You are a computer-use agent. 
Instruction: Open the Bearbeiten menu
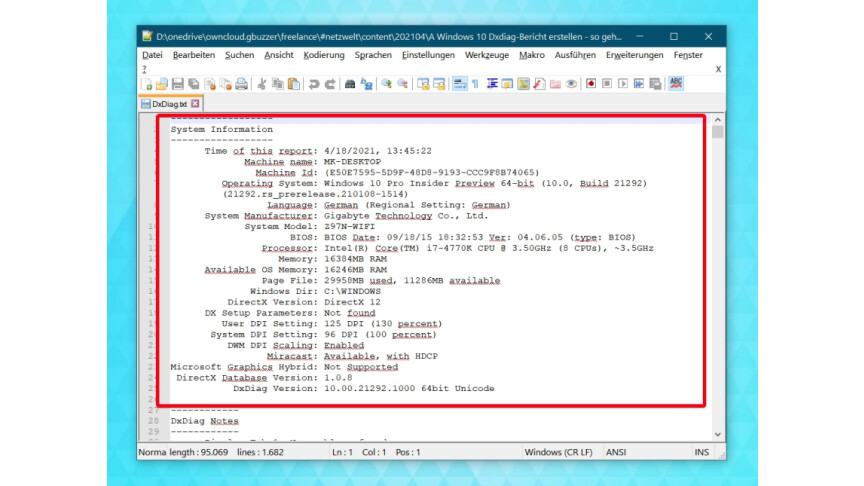point(194,55)
